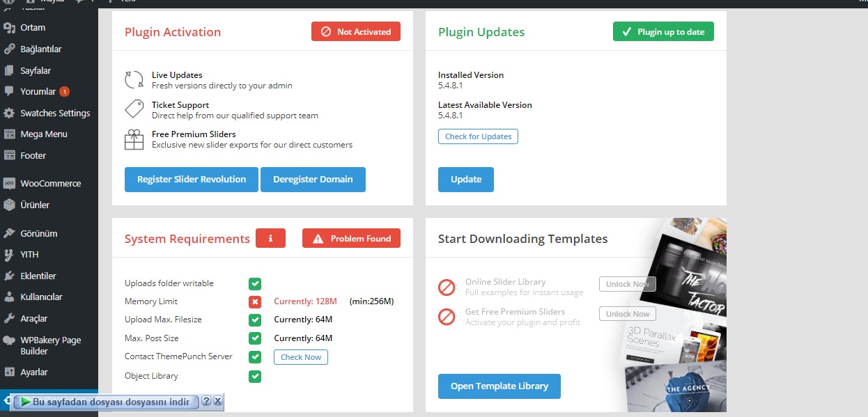Click 'Currently: 64M' beside Max. Post Size
The image size is (868, 417).
303,338
